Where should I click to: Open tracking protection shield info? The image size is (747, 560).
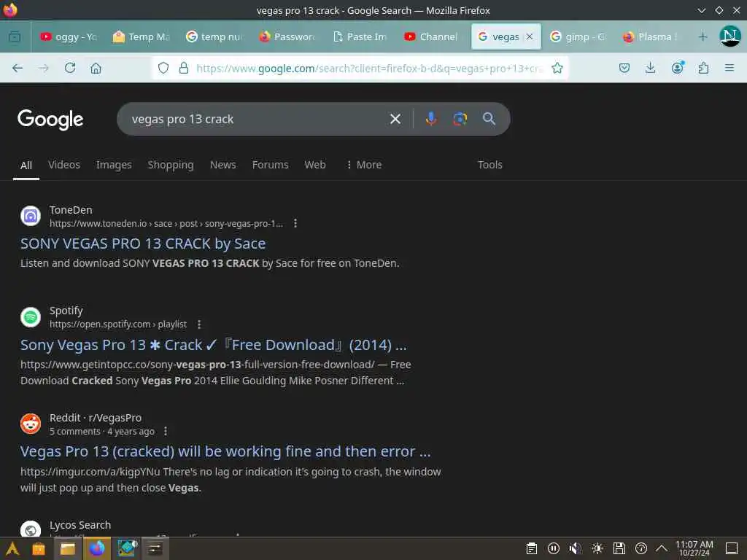[x=163, y=68]
